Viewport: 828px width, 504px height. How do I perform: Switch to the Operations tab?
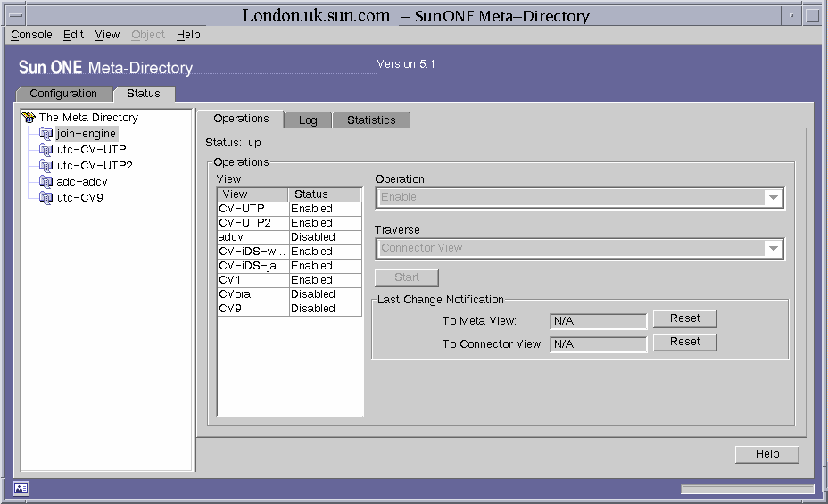[241, 119]
